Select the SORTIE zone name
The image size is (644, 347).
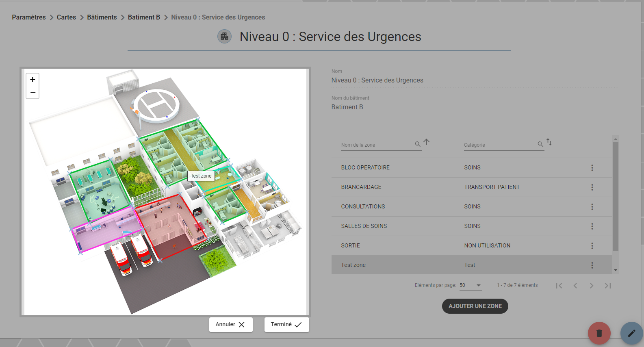(351, 245)
